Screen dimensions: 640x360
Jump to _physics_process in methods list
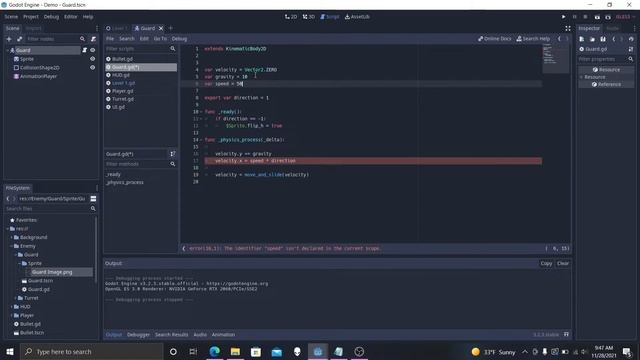[x=124, y=182]
